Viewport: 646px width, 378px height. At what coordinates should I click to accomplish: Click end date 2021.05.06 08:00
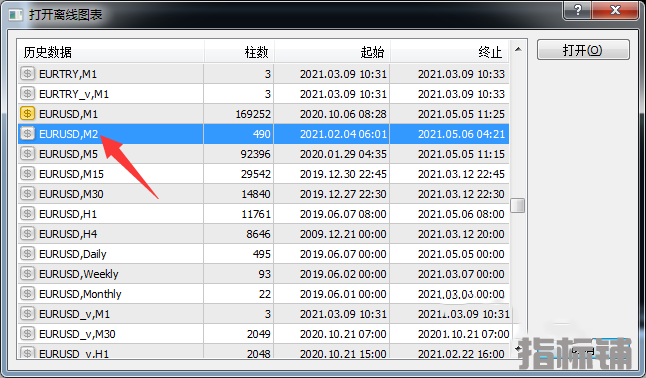coord(461,214)
